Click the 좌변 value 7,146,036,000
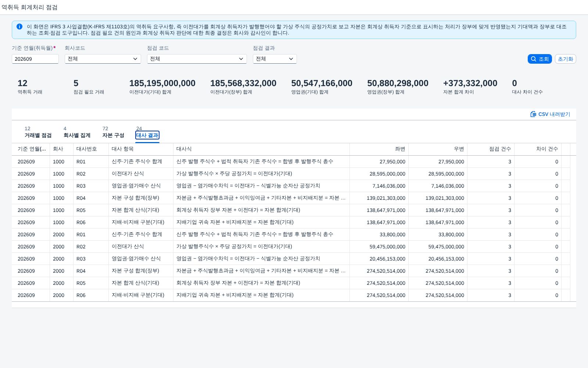Viewport: 588px width, 368px height. pos(389,186)
